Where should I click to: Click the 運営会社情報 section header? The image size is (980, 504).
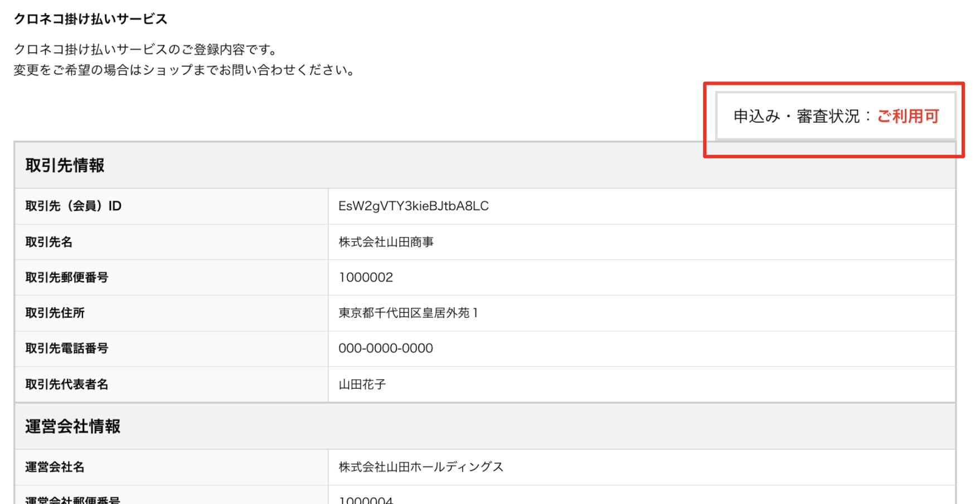[72, 427]
